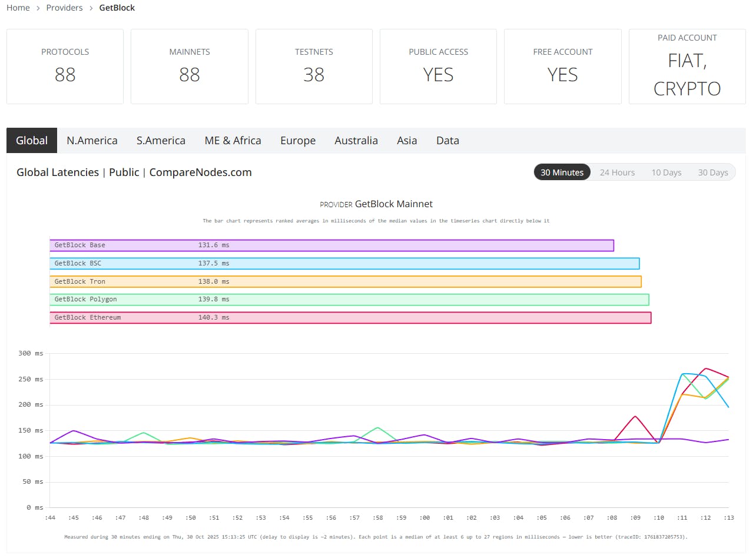Image resolution: width=756 pixels, height=558 pixels.
Task: Return to the Global latencies tab
Action: 31,140
